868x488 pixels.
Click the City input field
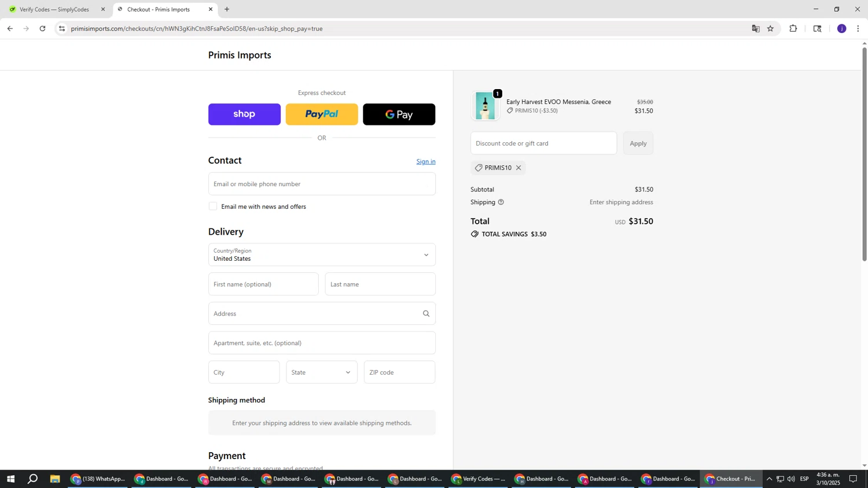coord(244,372)
